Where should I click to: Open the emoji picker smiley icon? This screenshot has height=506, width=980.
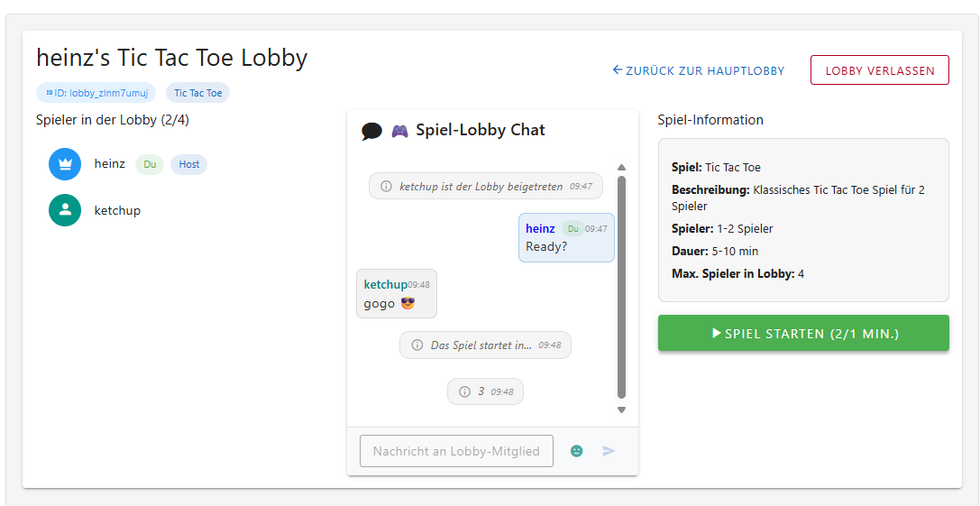click(x=576, y=451)
